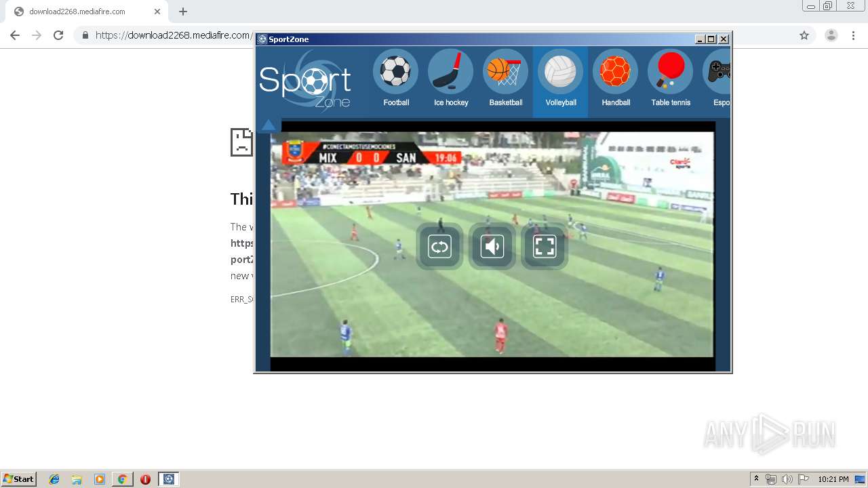Open the network tray icon
This screenshot has width=868, height=488.
[771, 479]
